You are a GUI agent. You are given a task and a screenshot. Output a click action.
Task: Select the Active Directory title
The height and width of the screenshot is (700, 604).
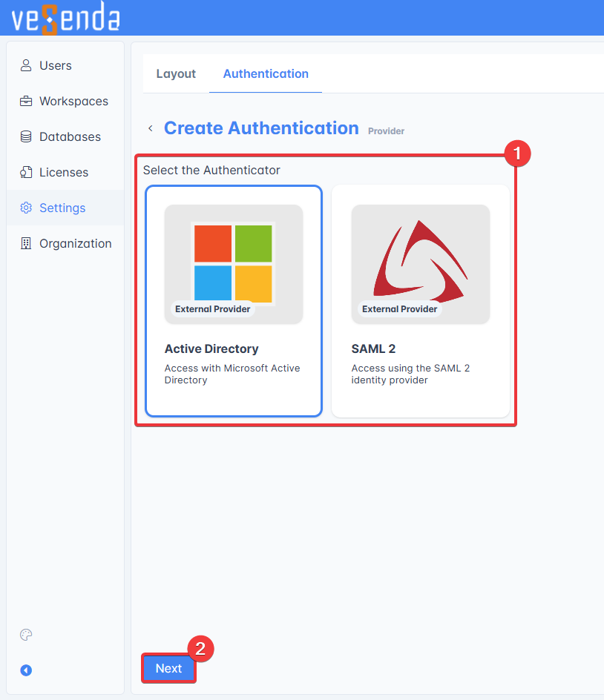(x=211, y=349)
